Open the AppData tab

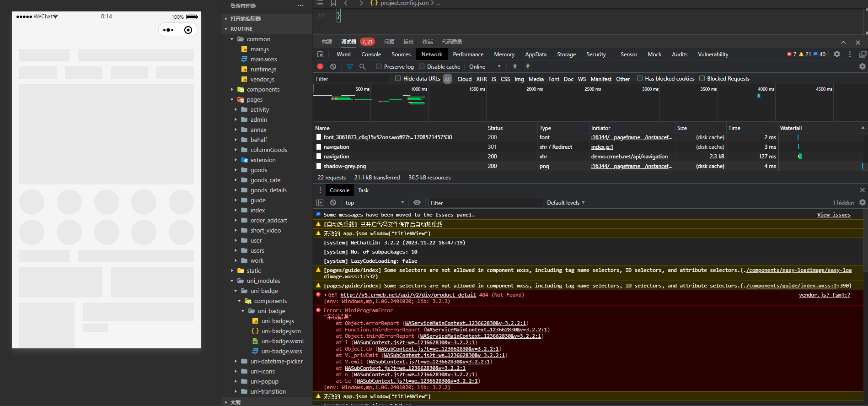[536, 54]
